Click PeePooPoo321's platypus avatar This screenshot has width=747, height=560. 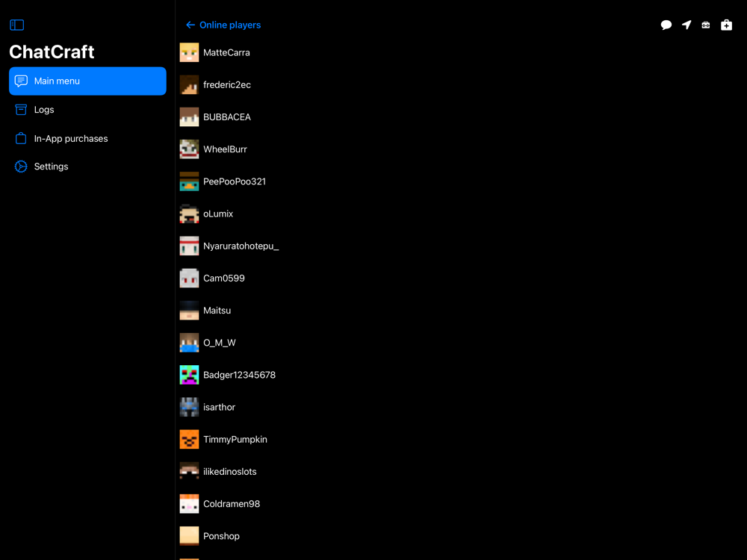point(189,181)
